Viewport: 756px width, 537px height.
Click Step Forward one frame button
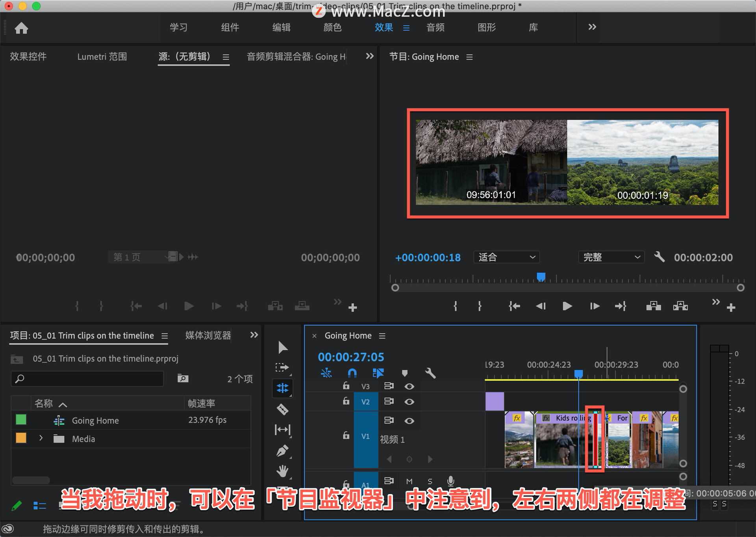[x=595, y=306]
